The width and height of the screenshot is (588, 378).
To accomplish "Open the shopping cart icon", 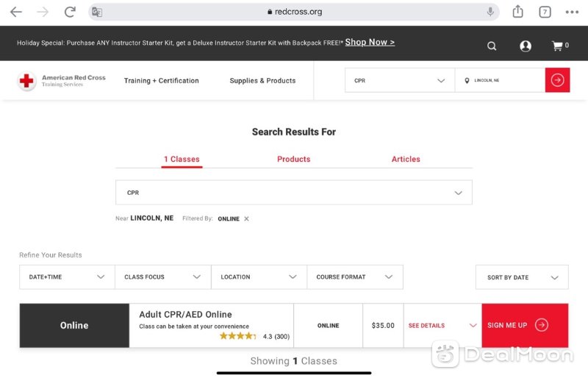I will point(560,46).
